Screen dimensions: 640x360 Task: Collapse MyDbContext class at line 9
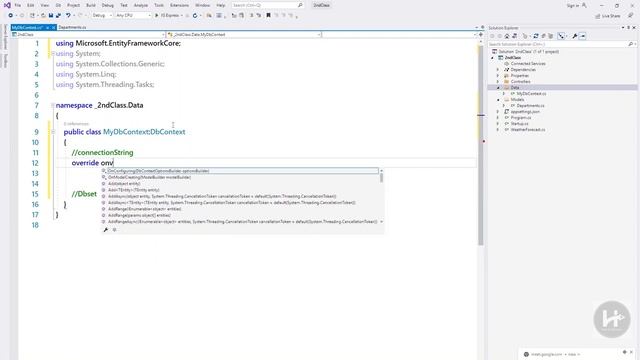click(53, 132)
